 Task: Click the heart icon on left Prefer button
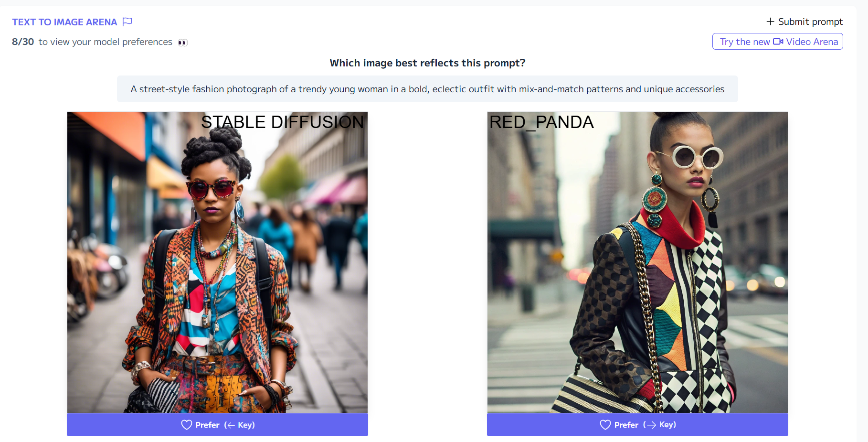point(187,425)
